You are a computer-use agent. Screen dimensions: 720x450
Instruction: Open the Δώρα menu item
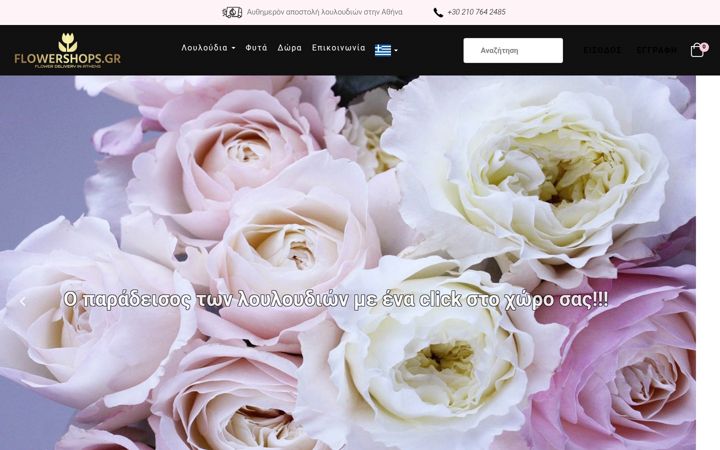click(x=289, y=48)
